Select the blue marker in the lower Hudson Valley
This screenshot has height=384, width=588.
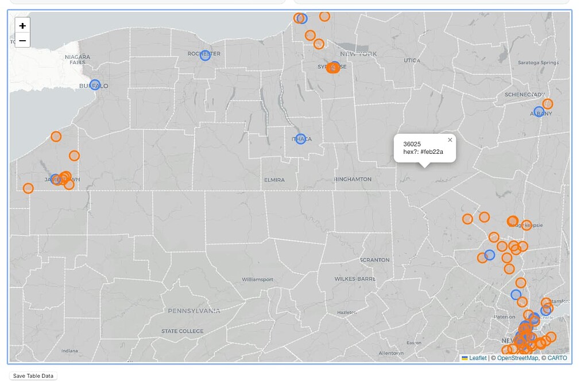click(x=489, y=255)
